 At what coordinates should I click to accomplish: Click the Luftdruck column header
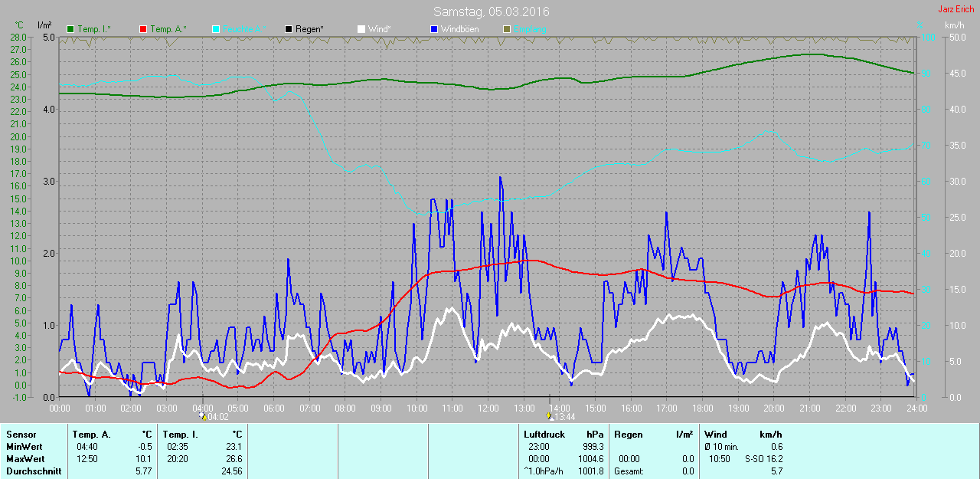[x=544, y=435]
